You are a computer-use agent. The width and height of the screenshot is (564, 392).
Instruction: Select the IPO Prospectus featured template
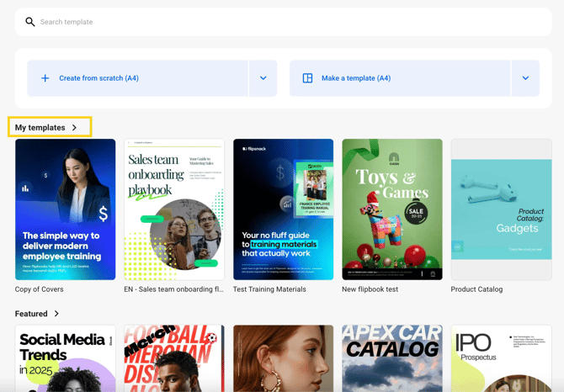point(501,358)
